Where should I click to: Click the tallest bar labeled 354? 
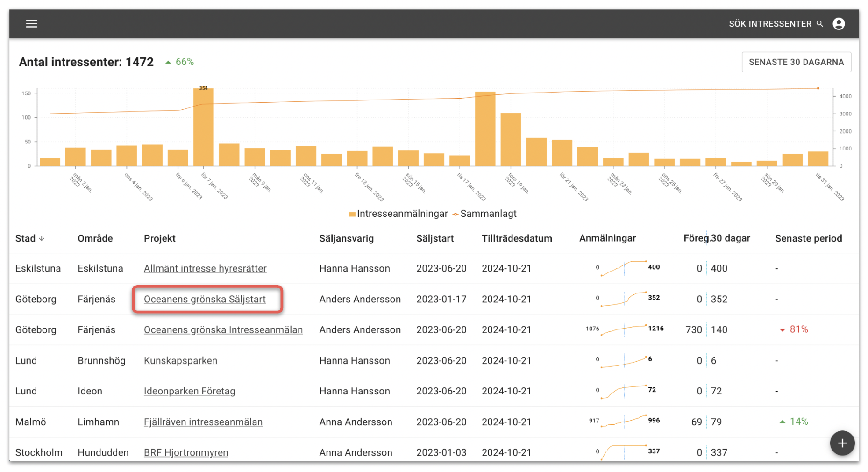pos(203,126)
